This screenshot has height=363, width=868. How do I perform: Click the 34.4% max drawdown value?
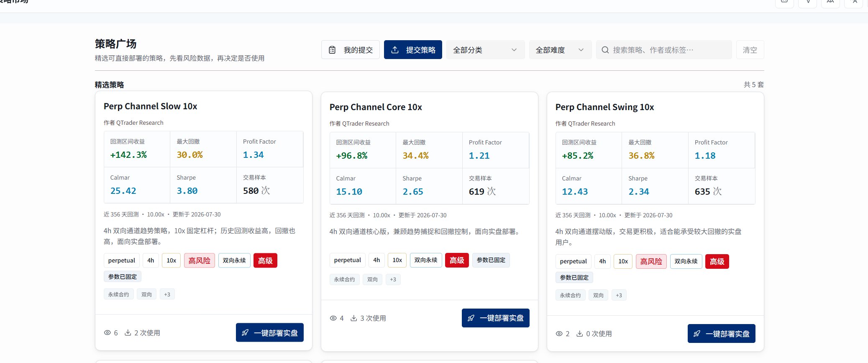(x=415, y=156)
